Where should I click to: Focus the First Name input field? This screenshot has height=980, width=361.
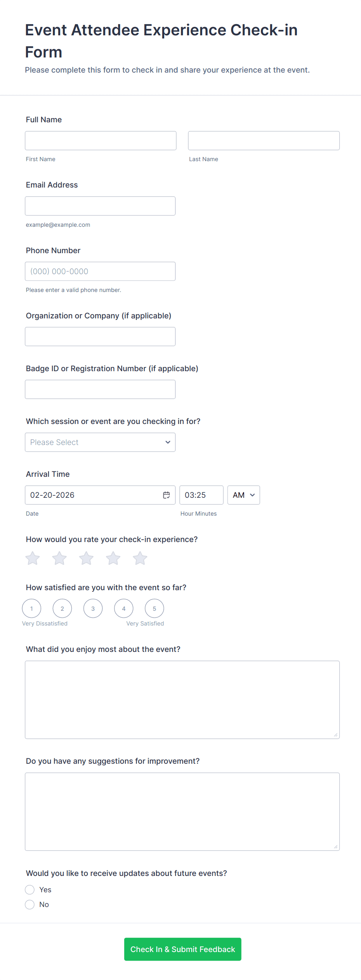click(101, 141)
